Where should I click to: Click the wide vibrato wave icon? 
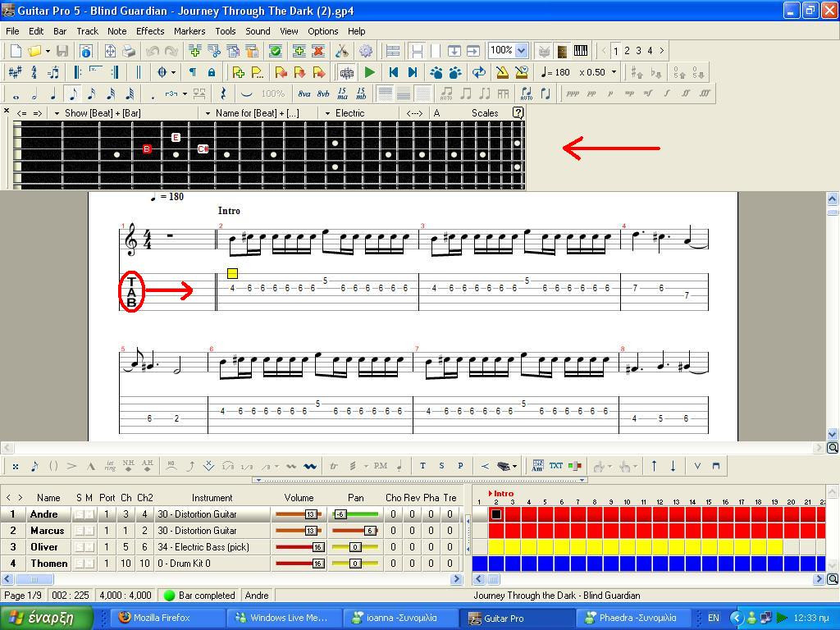tap(309, 467)
